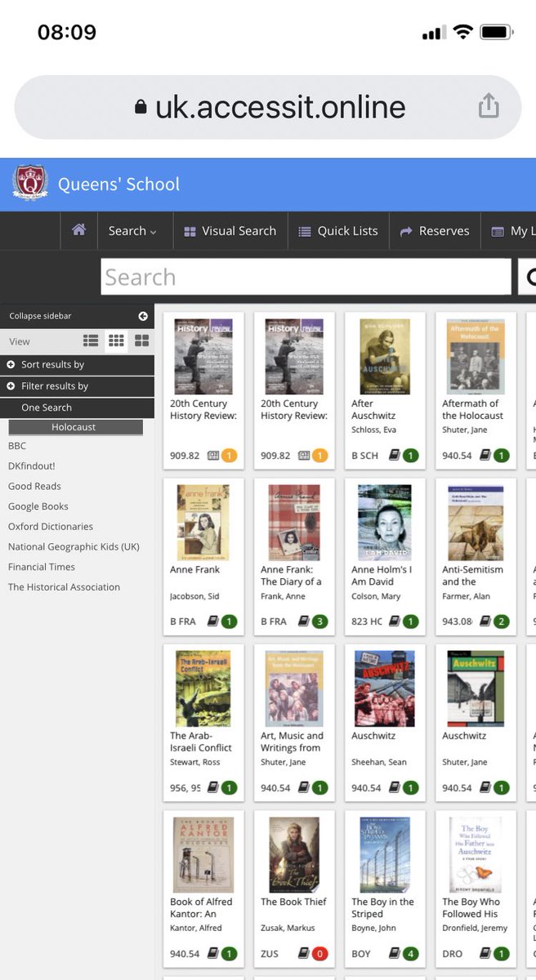Click the Quick Lists list icon
This screenshot has width=536, height=980.
[x=305, y=232]
